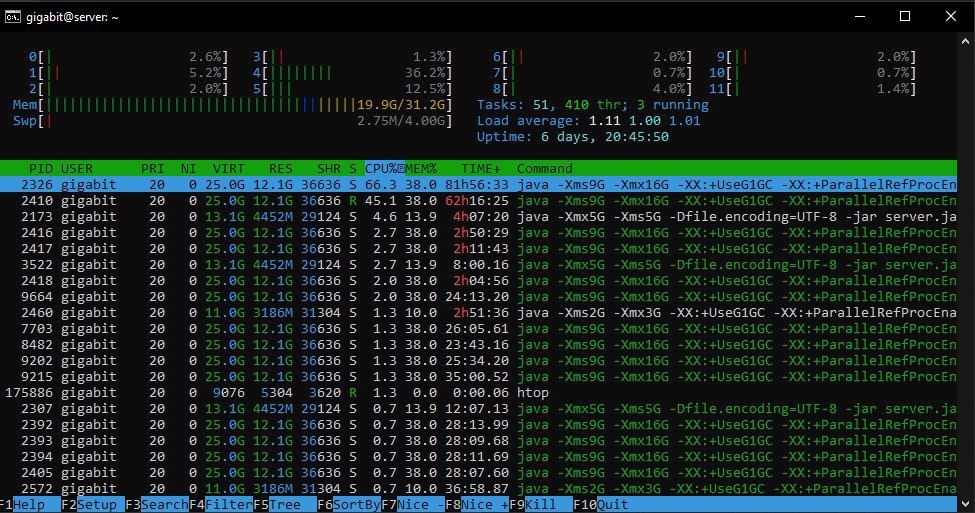Open Setup from the F2 function bar

point(90,504)
